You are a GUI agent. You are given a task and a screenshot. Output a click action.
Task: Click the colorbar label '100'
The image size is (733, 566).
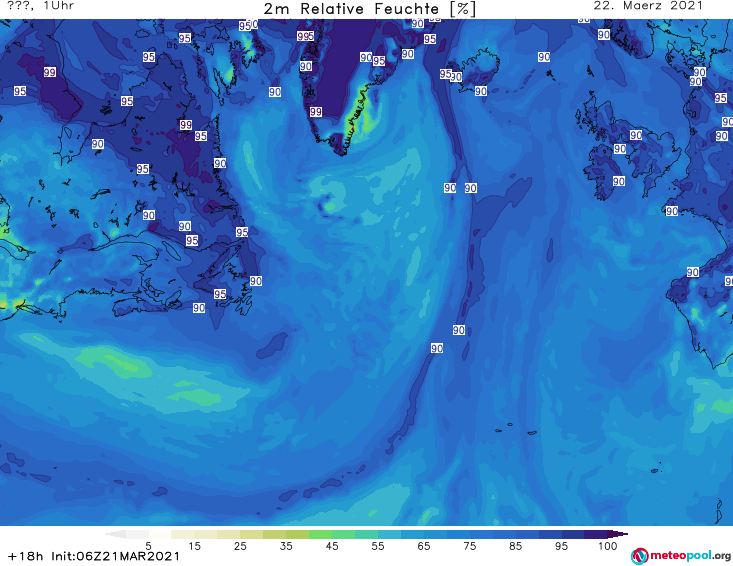(607, 546)
